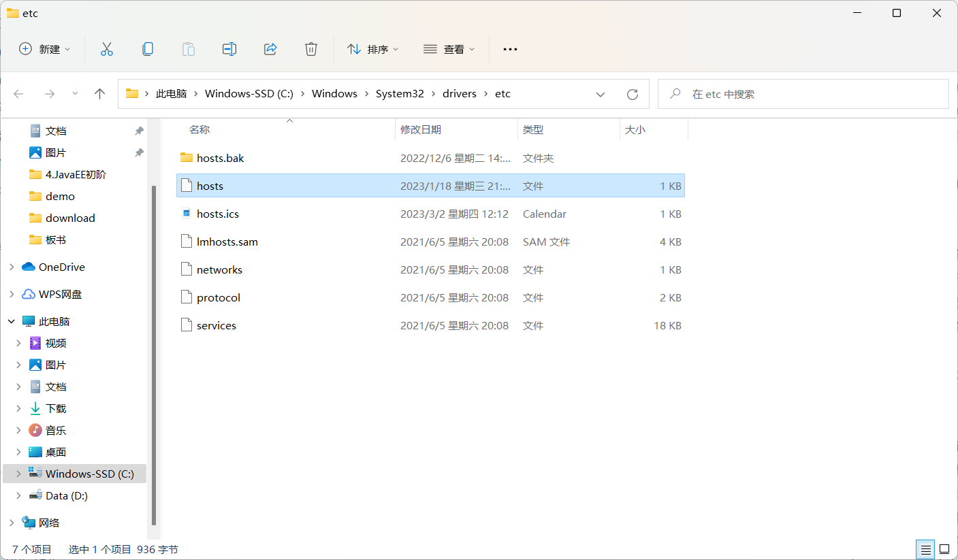Click the Paste clipboard icon

[189, 49]
